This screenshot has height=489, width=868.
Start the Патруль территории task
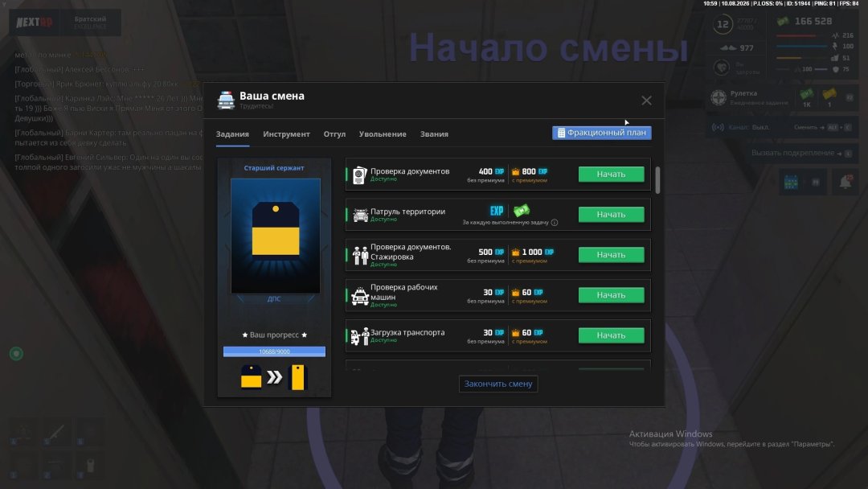coord(611,214)
